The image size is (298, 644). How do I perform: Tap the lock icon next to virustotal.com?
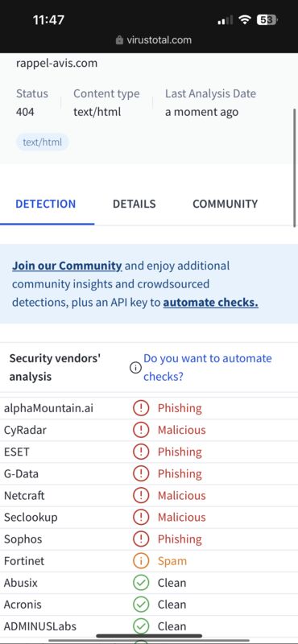tap(120, 40)
